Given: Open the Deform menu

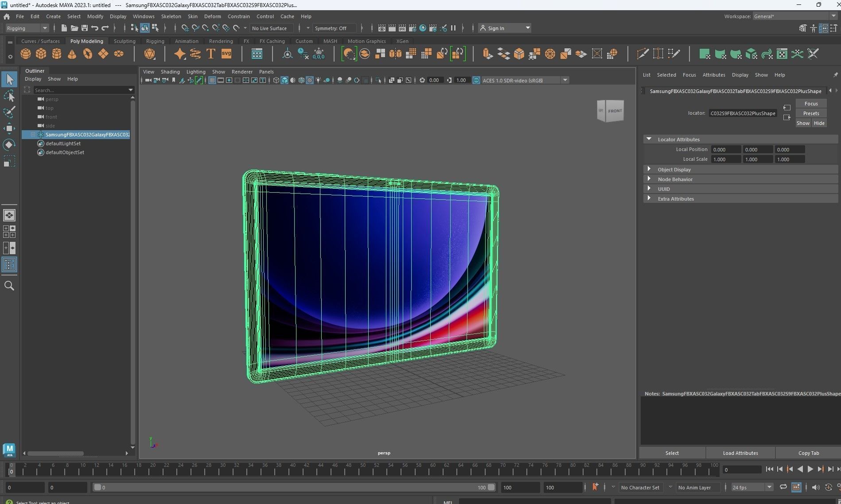Looking at the screenshot, I should (x=212, y=16).
